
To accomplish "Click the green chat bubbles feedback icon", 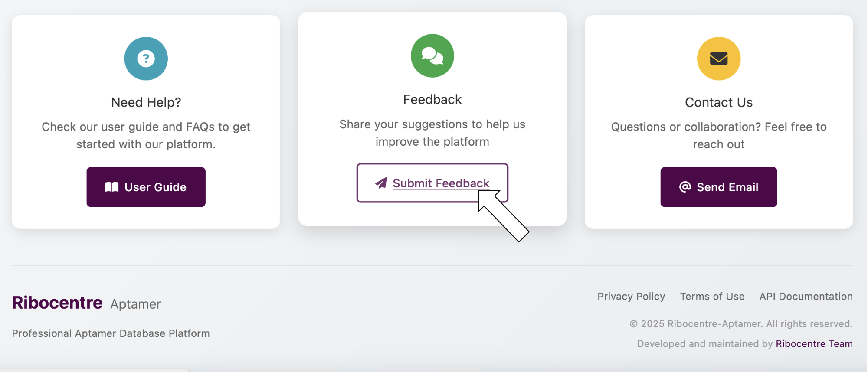I will (x=432, y=55).
